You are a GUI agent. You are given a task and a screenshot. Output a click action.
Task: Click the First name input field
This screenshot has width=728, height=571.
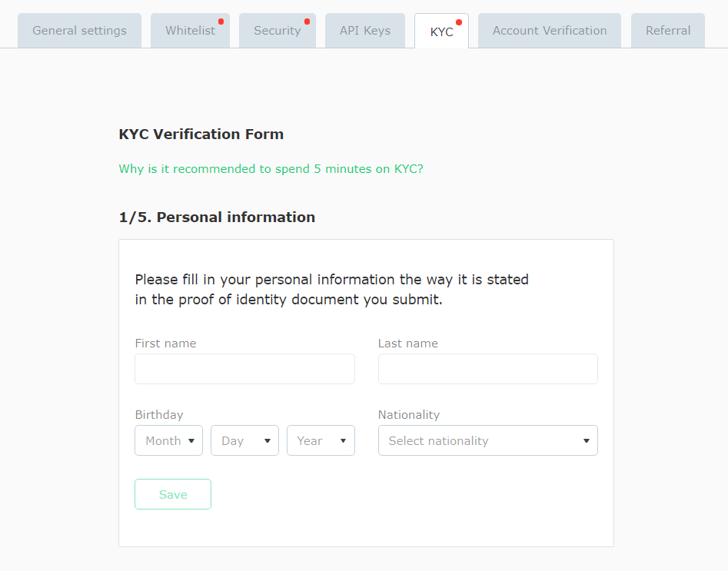click(244, 369)
